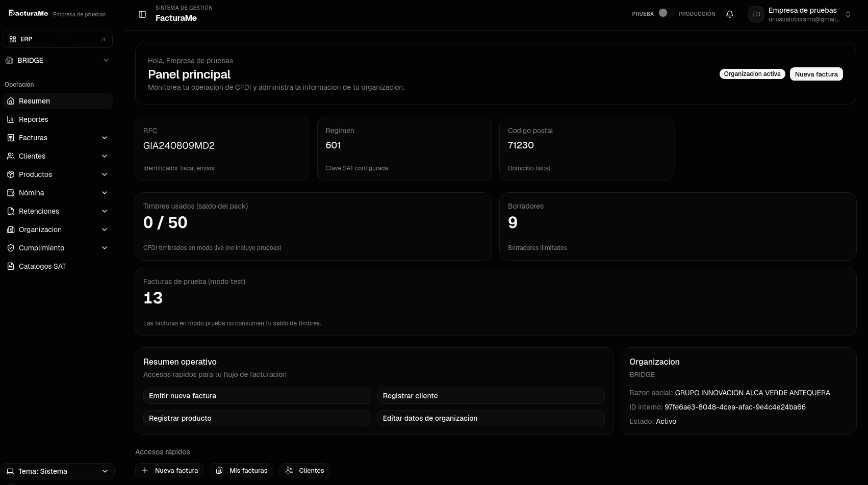This screenshot has width=868, height=485.
Task: Expand the Facturas submenu chevron
Action: coord(105,138)
